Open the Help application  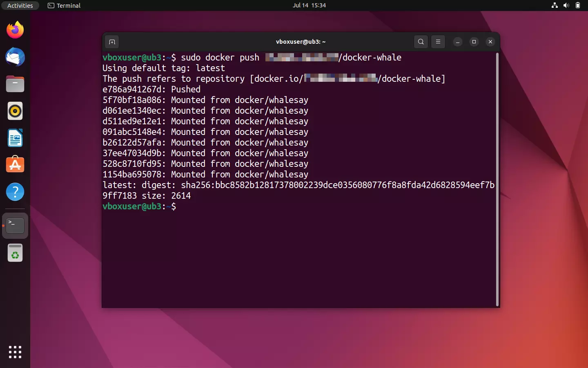[x=15, y=192]
